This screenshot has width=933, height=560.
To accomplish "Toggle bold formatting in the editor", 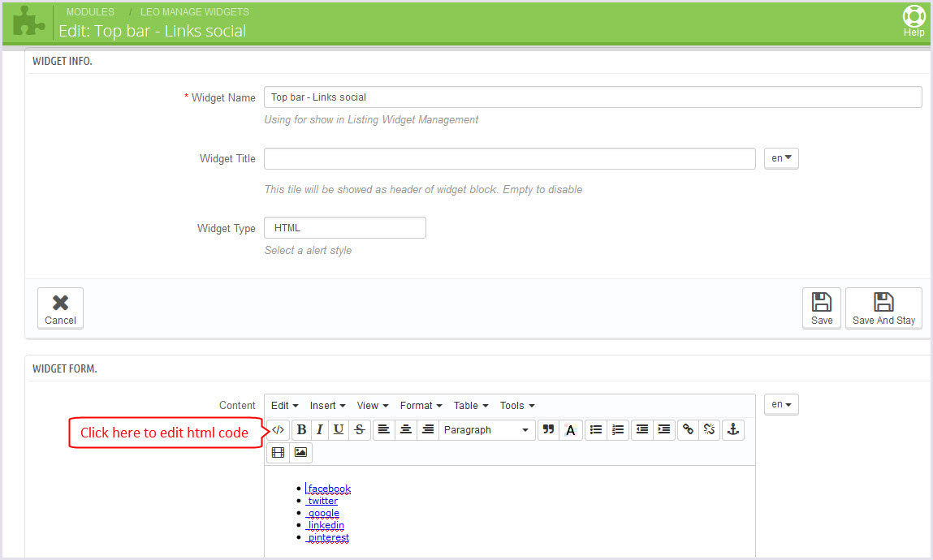I will point(302,430).
